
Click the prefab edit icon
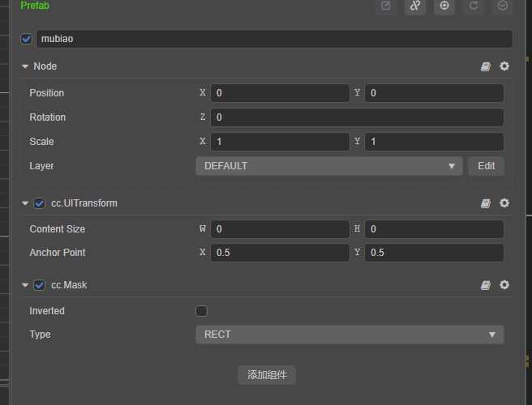tap(386, 6)
